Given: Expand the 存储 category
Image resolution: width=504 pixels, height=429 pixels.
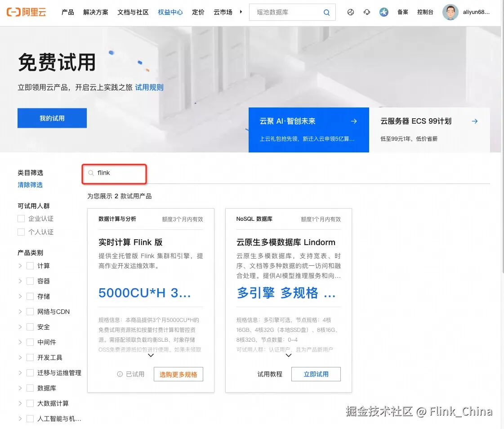Looking at the screenshot, I should 20,296.
